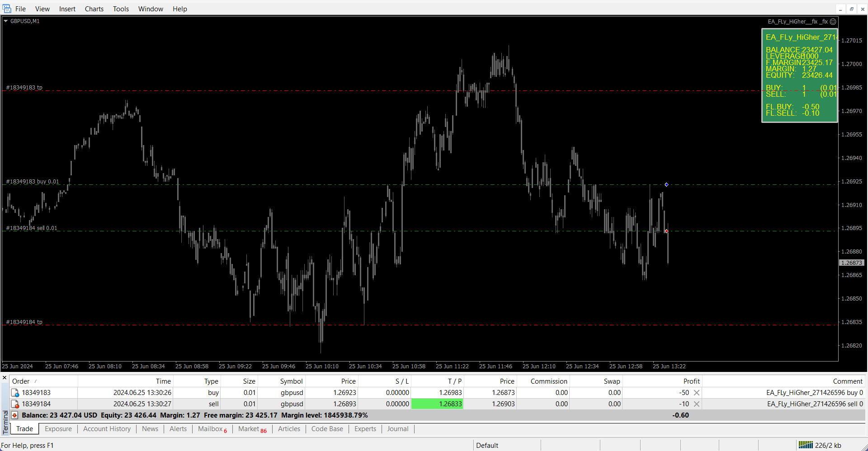Screen dimensions: 868x451
Task: Click the MetaTrader application icon in menu bar
Action: click(x=7, y=9)
